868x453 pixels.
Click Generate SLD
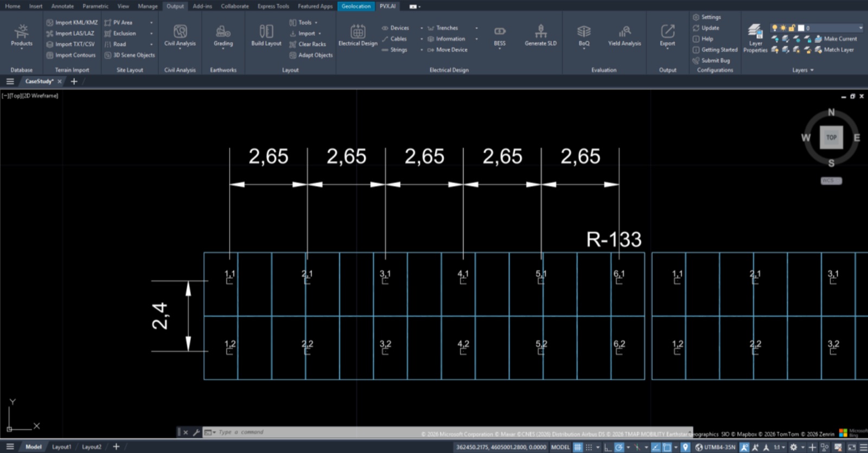(x=540, y=36)
